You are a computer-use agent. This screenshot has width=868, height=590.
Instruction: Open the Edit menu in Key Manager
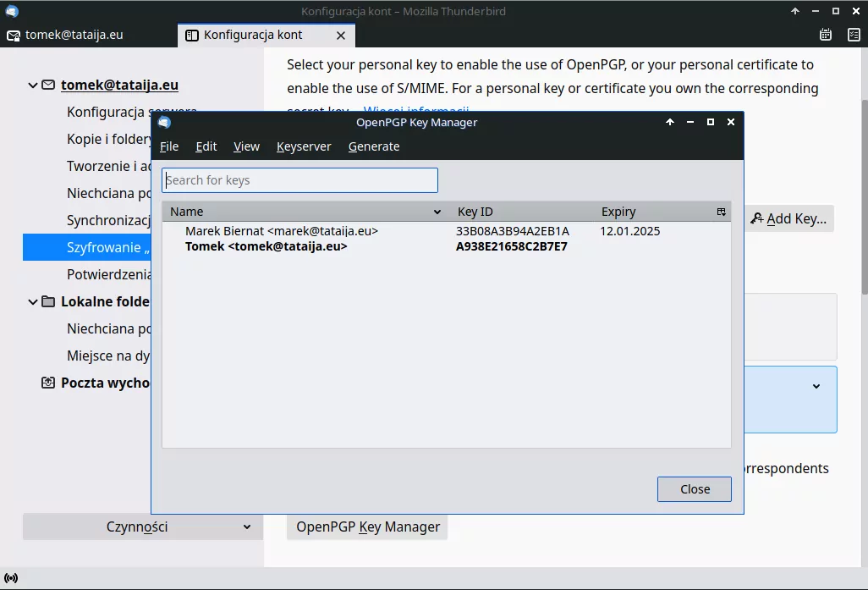pyautogui.click(x=206, y=146)
